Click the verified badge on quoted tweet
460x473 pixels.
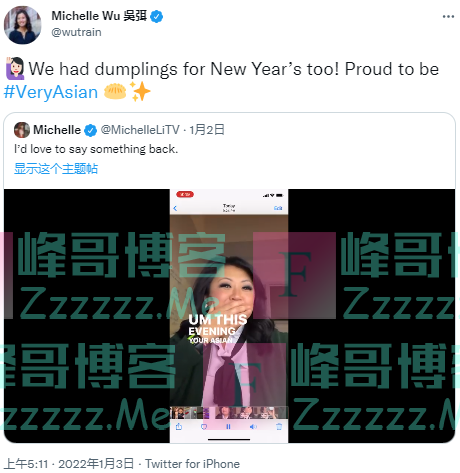[x=90, y=130]
